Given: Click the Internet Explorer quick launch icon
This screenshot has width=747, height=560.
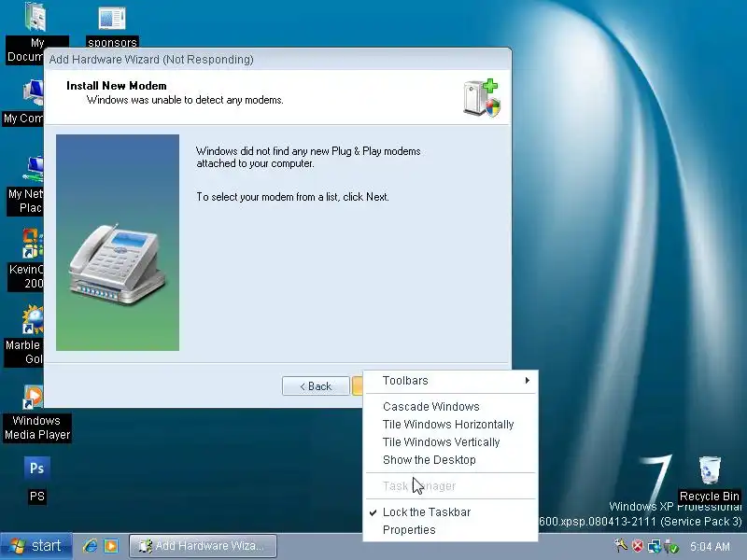Looking at the screenshot, I should click(90, 546).
